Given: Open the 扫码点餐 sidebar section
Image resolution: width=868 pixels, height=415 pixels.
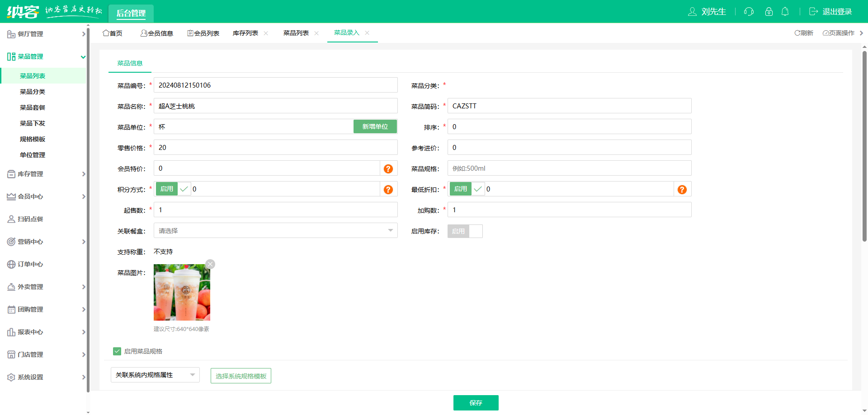Looking at the screenshot, I should [x=30, y=219].
